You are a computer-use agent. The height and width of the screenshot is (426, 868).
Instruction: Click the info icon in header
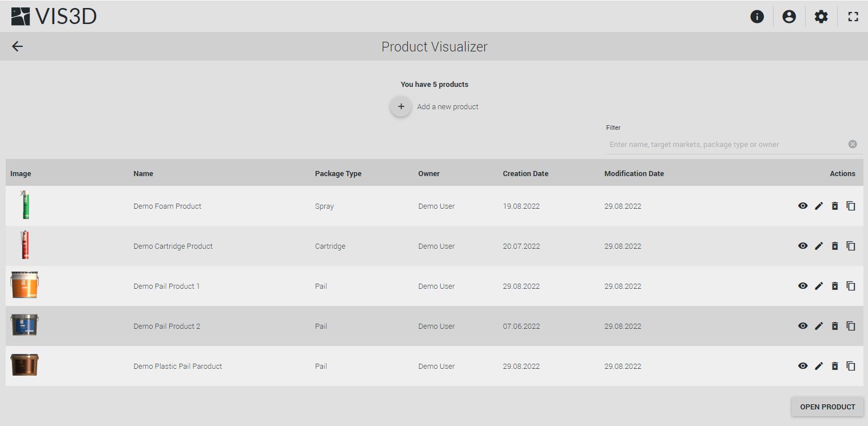point(757,17)
